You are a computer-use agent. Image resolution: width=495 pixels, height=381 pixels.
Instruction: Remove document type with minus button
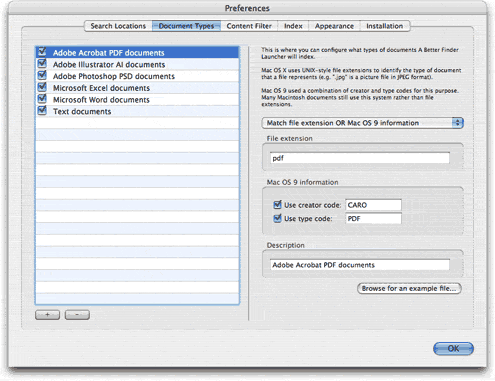pos(77,315)
